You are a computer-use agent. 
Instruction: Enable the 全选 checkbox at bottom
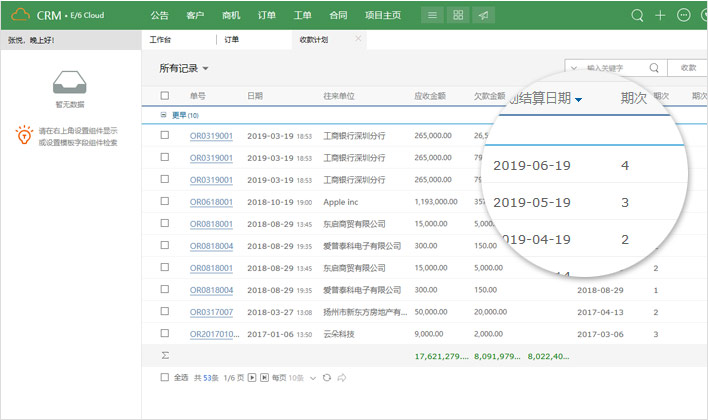165,377
